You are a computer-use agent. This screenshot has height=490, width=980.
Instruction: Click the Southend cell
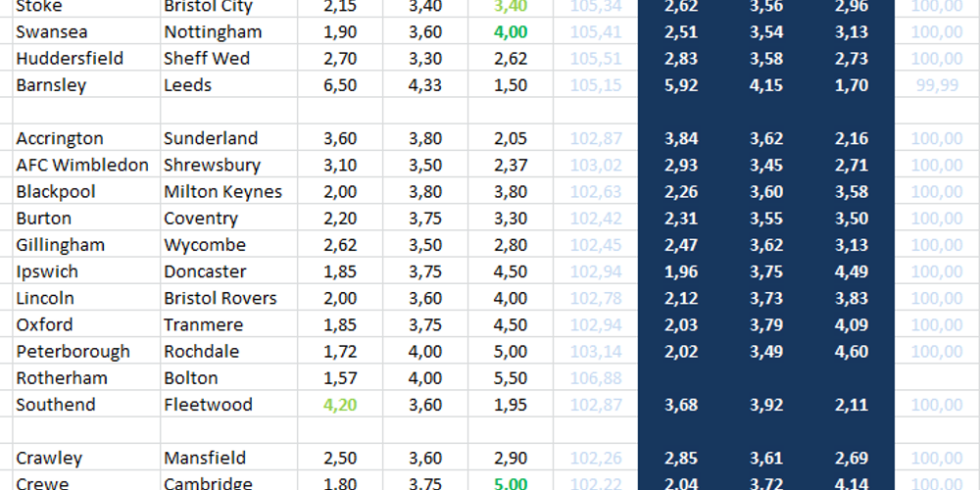pos(86,405)
